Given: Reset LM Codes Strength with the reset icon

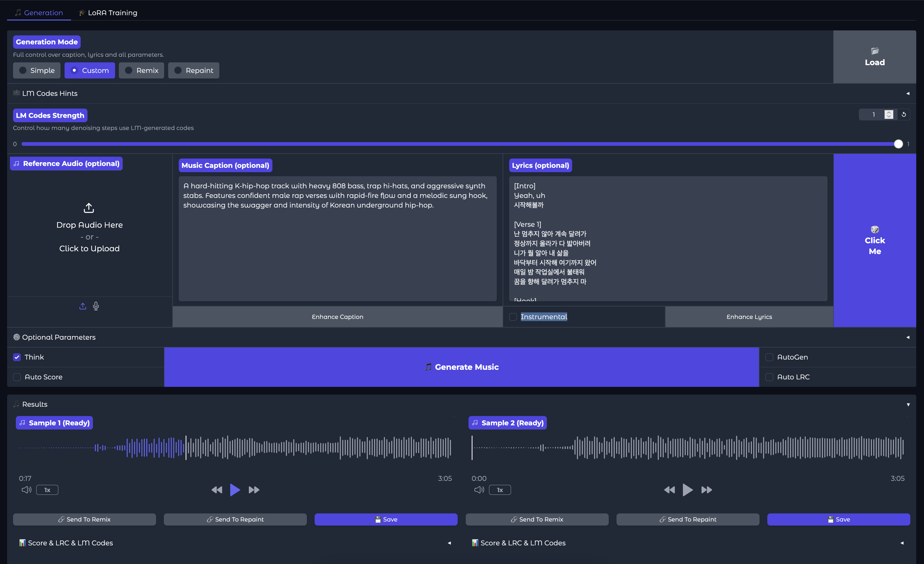Looking at the screenshot, I should tap(904, 114).
